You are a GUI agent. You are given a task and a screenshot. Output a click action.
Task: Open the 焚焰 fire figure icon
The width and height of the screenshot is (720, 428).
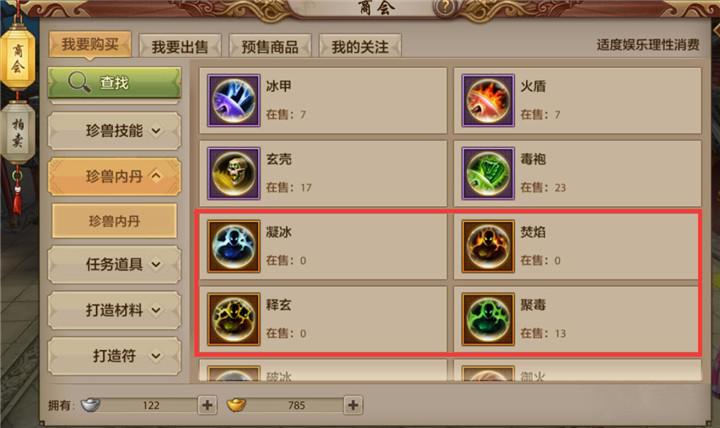pyautogui.click(x=488, y=246)
